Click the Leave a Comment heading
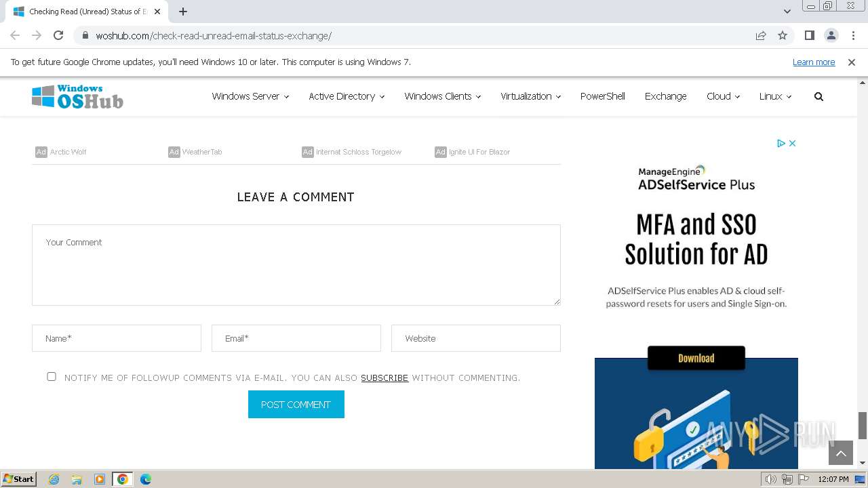This screenshot has height=488, width=868. [x=296, y=197]
